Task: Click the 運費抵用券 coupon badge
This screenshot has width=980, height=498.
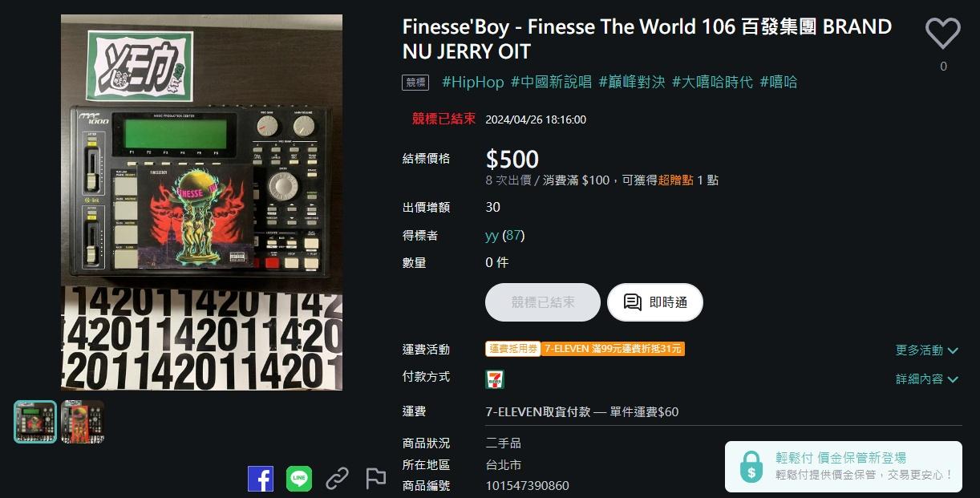Action: (x=513, y=349)
